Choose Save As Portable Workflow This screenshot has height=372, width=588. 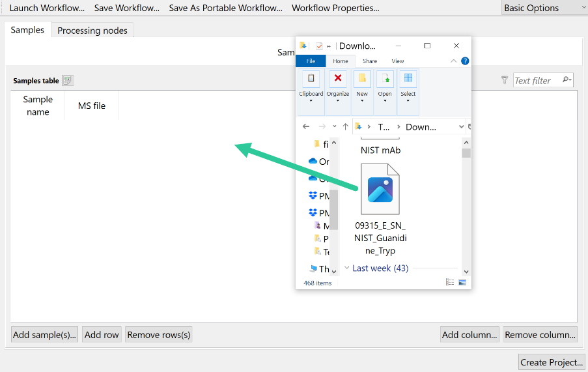[x=225, y=8]
